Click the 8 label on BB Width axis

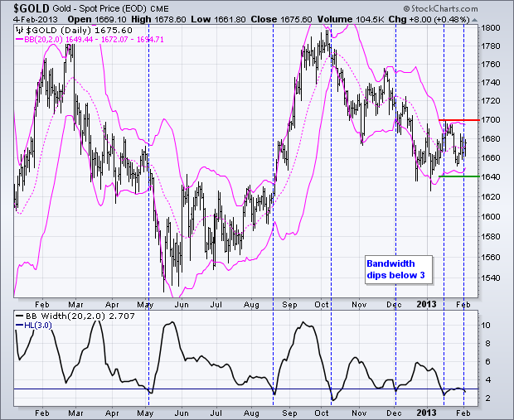[488, 343]
